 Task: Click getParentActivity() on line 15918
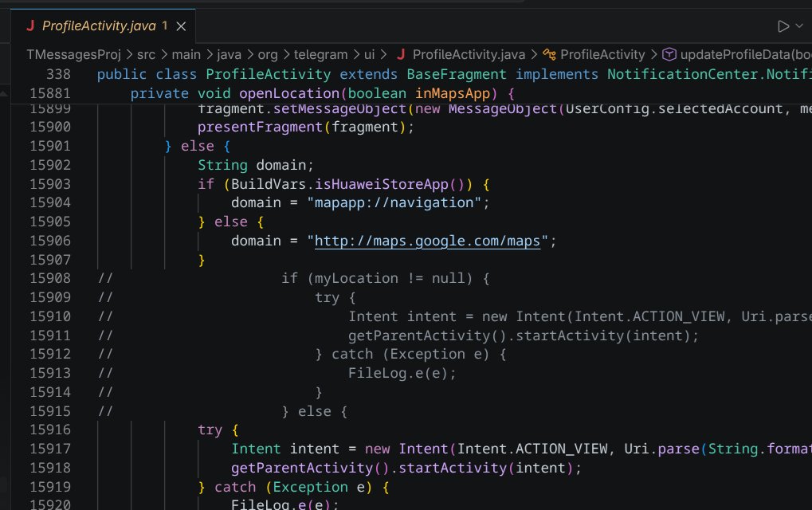[310, 468]
